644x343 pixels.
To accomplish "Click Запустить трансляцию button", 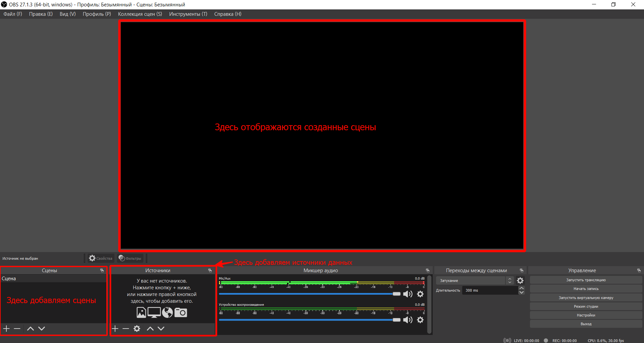I will (x=586, y=280).
